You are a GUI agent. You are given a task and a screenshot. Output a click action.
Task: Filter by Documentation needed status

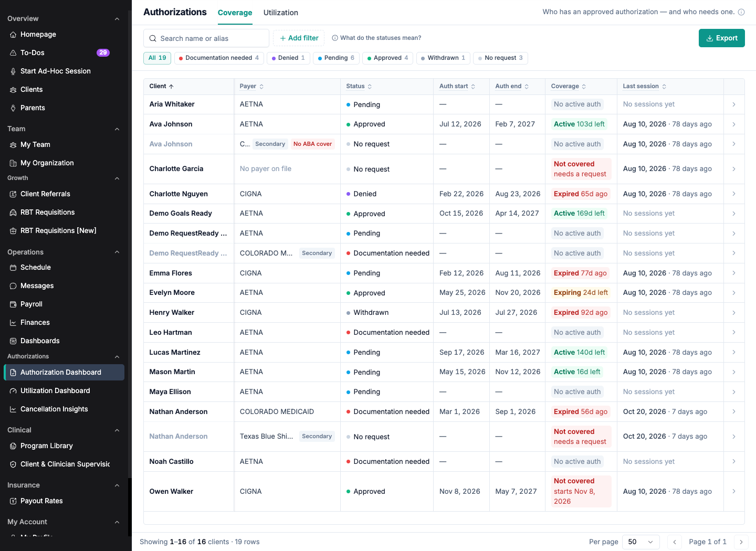click(219, 58)
